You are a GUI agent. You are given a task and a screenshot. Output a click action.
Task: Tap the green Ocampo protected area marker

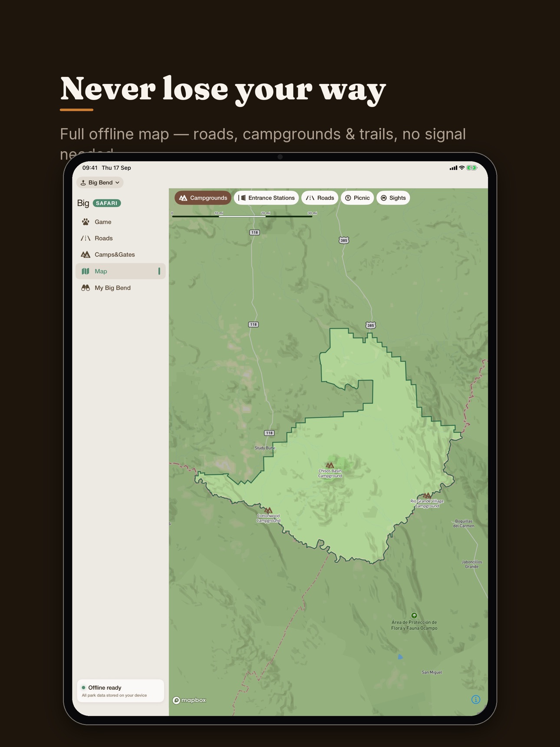(x=414, y=615)
